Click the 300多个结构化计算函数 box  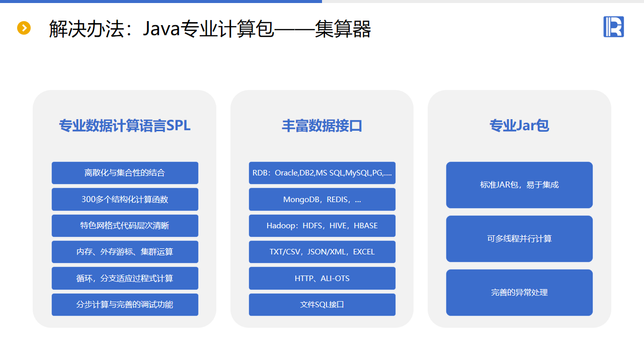125,199
